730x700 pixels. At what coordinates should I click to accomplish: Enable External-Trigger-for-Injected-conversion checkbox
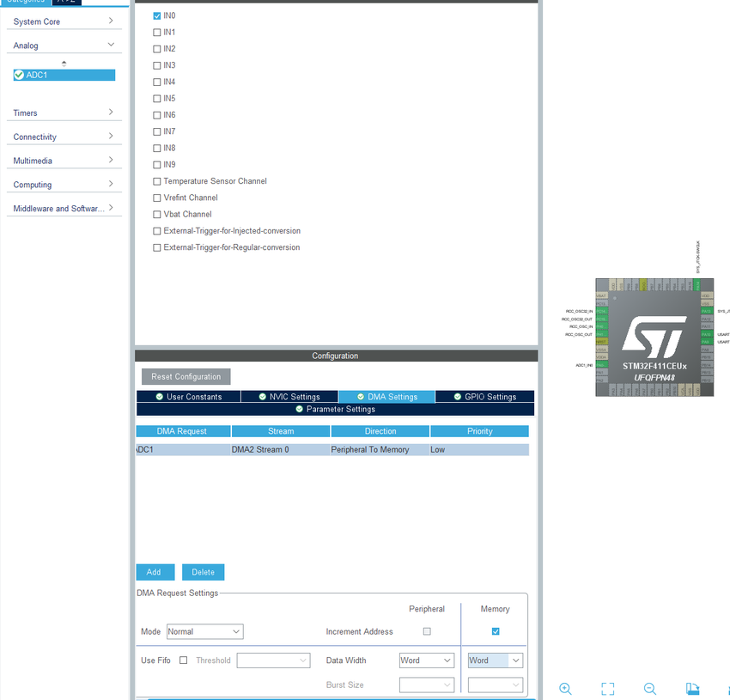[x=157, y=231]
